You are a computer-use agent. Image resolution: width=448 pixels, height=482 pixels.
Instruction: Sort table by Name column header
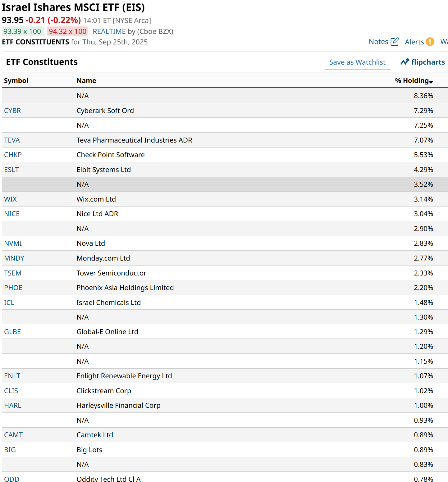click(x=86, y=81)
